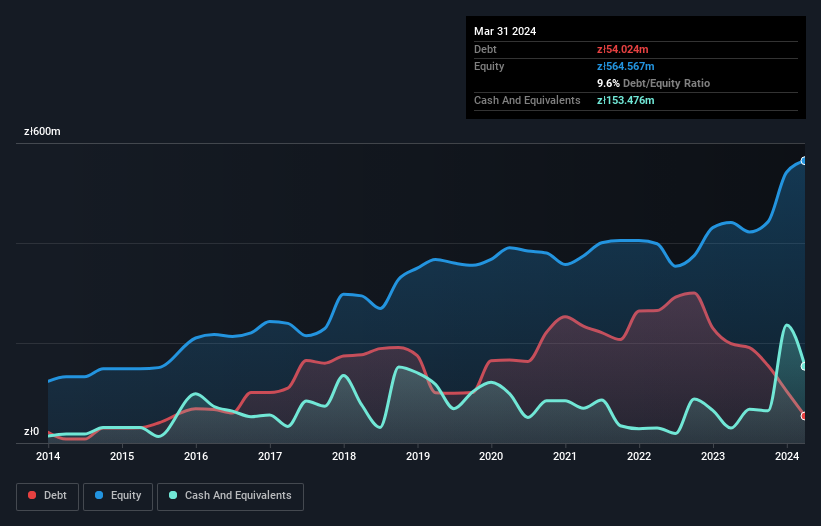This screenshot has width=821, height=526.
Task: Click the Cash endpoint marker at Mar 2024
Action: point(804,366)
